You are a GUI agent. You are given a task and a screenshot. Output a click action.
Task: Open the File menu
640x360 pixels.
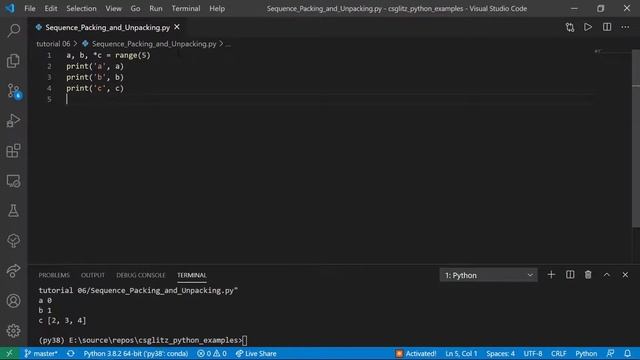(x=30, y=8)
